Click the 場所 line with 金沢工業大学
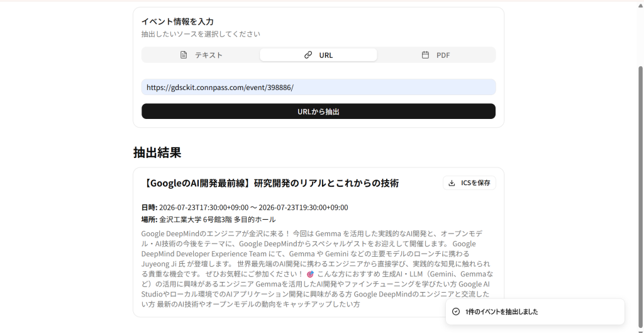 pyautogui.click(x=208, y=220)
